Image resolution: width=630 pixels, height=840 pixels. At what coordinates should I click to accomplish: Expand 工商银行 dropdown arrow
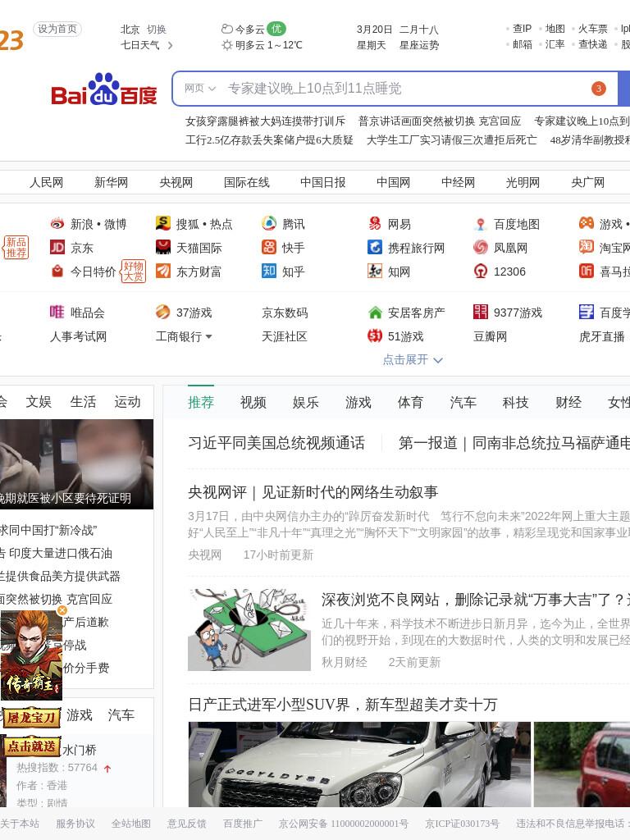click(x=208, y=336)
